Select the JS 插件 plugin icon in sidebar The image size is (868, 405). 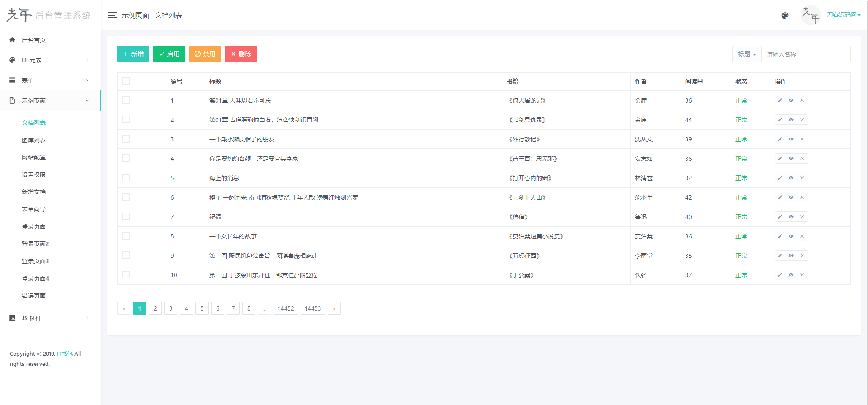[x=12, y=318]
